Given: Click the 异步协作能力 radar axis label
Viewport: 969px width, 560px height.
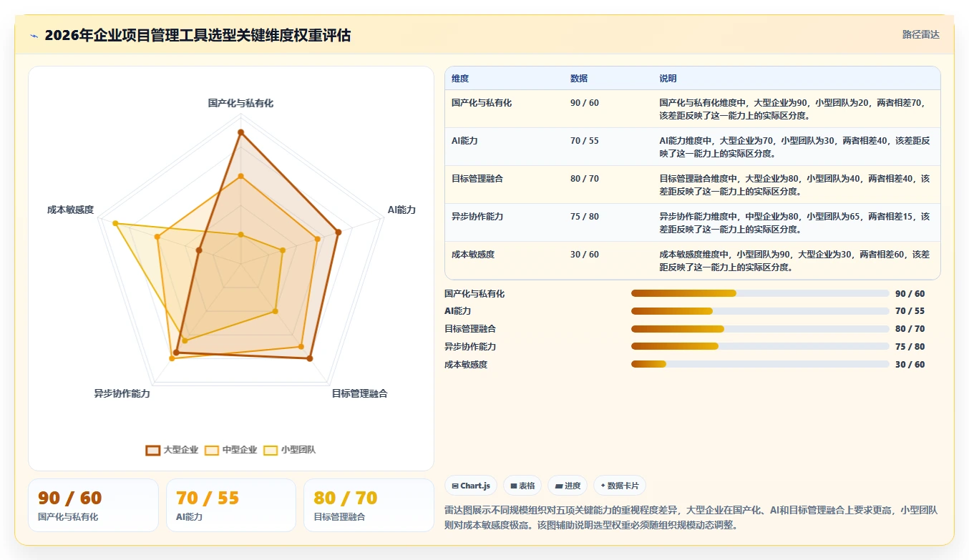Looking at the screenshot, I should 122,393.
